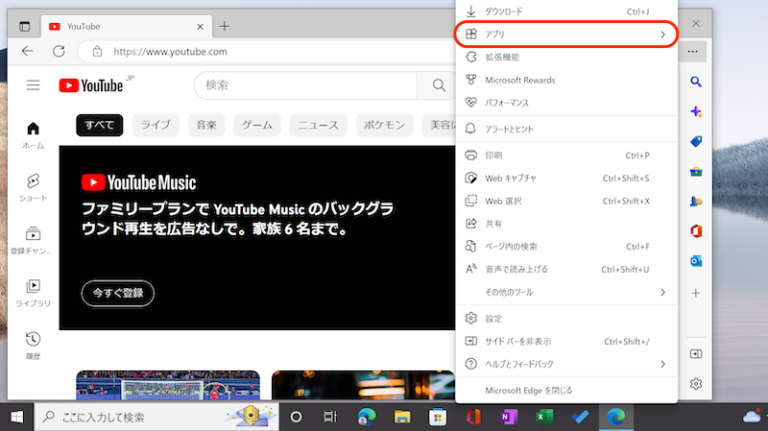Screen dimensions: 768x431
Task: Reload the YouTube page
Action: pos(59,51)
